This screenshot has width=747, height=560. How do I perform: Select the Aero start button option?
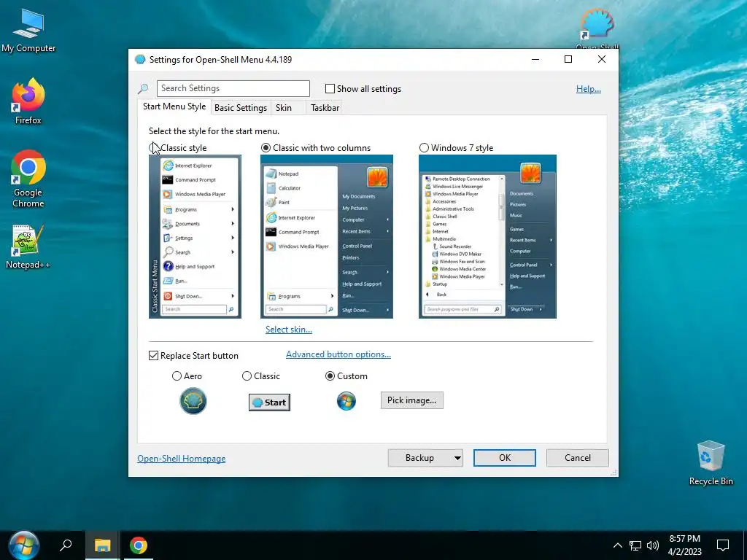point(177,376)
